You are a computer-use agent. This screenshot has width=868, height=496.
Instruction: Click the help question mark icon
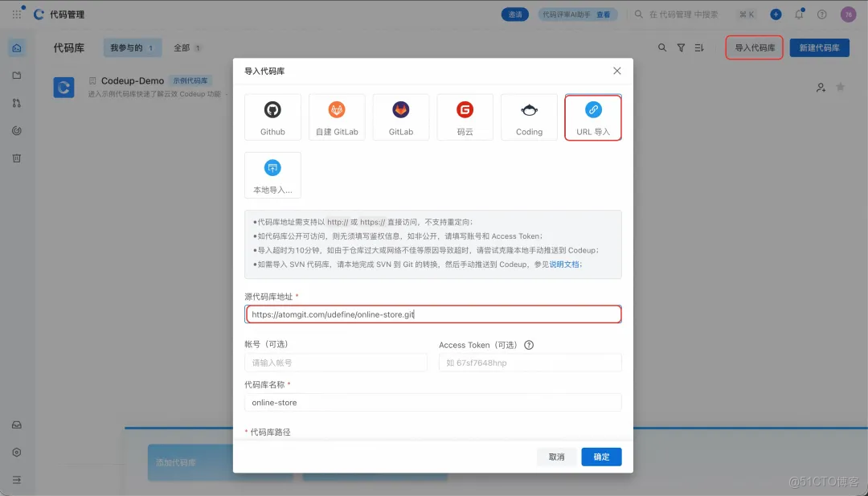[x=821, y=14]
